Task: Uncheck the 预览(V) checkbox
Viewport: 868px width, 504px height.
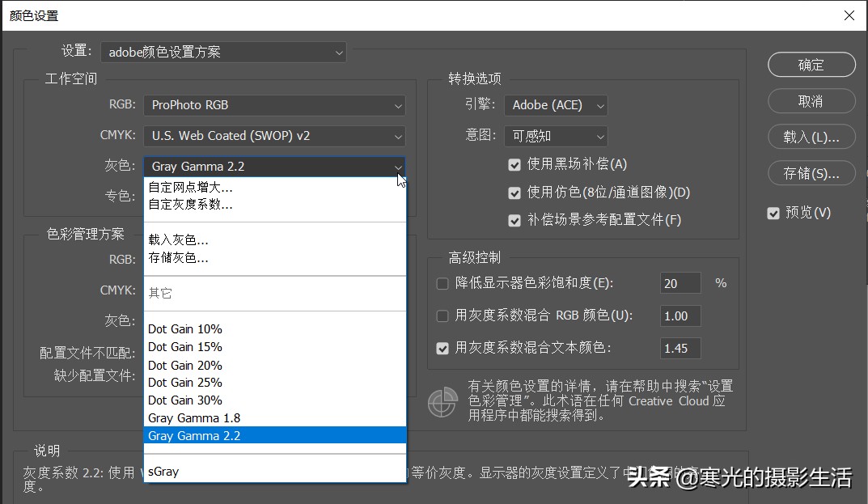Action: pos(773,214)
